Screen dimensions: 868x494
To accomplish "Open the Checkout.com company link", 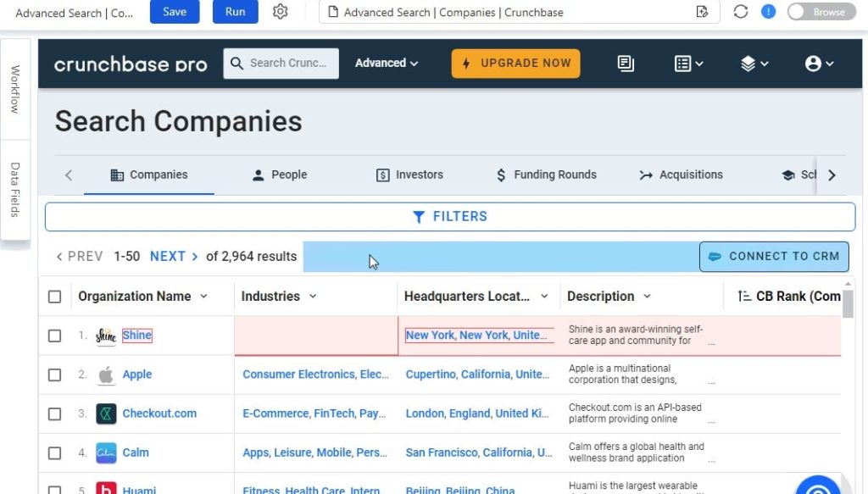I will click(159, 414).
